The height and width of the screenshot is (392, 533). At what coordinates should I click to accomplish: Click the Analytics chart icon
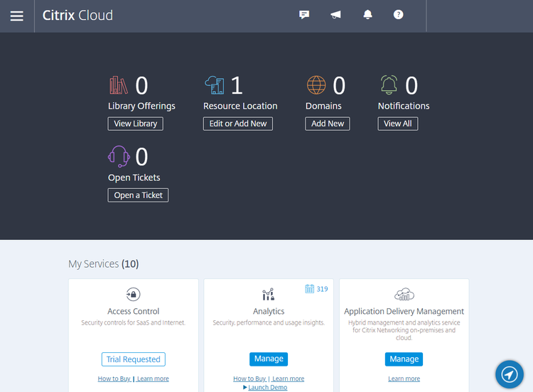(x=268, y=294)
